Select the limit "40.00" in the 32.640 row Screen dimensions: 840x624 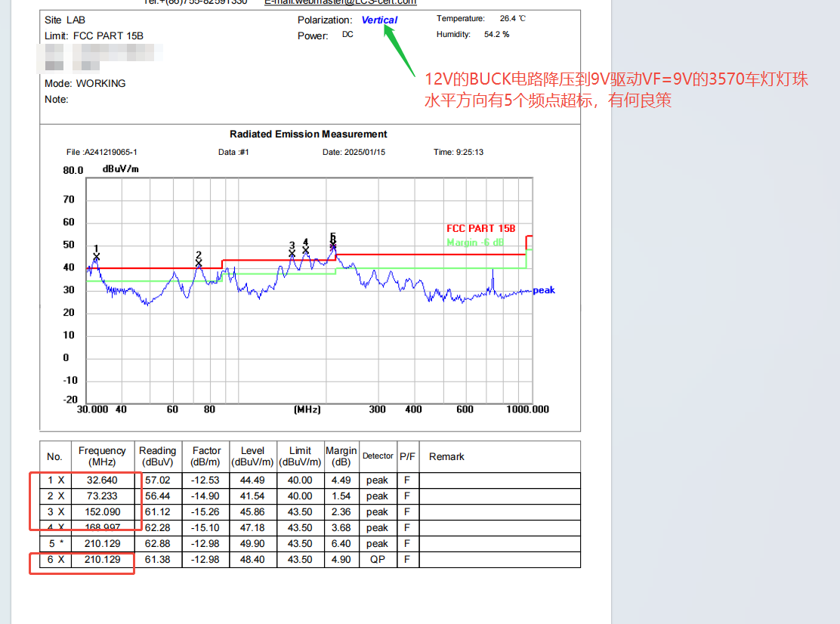coord(300,480)
